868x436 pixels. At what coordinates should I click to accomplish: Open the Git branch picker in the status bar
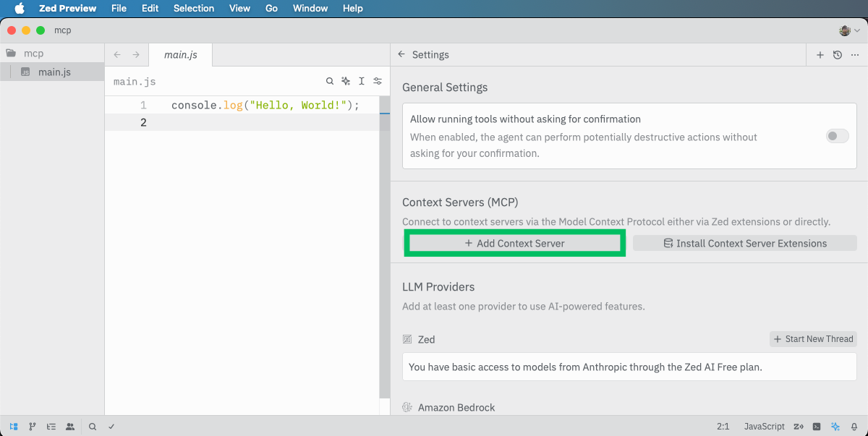[32, 427]
